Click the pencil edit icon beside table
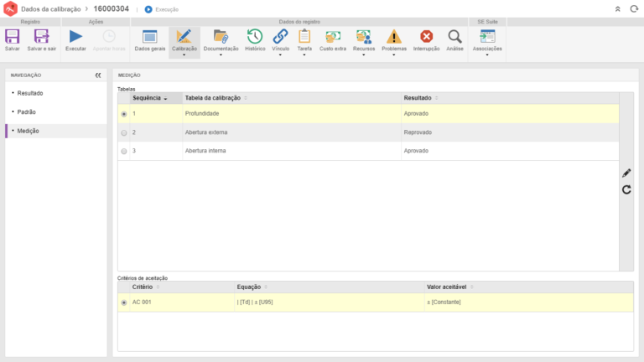The width and height of the screenshot is (644, 362). [626, 173]
